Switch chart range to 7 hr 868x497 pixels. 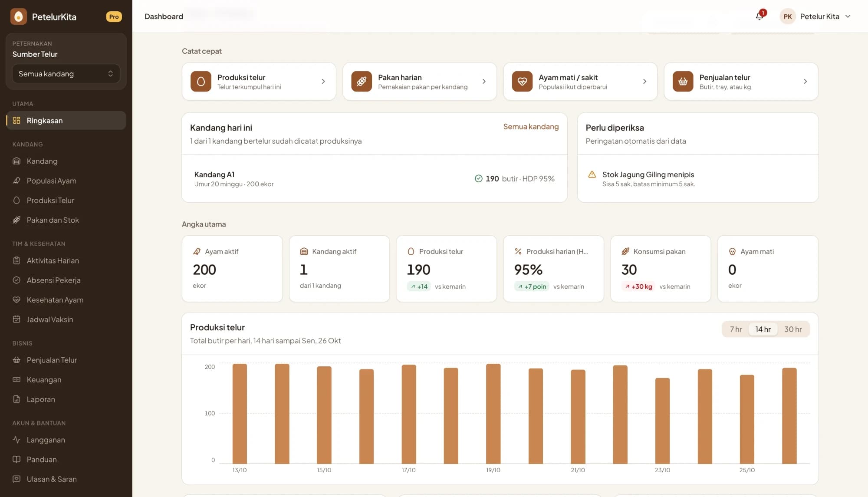[736, 329]
